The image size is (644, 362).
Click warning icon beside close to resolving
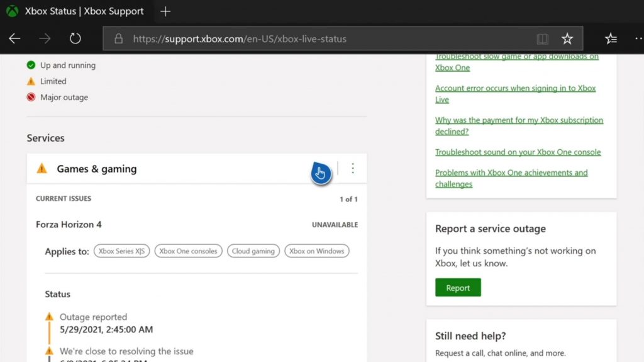pyautogui.click(x=49, y=351)
